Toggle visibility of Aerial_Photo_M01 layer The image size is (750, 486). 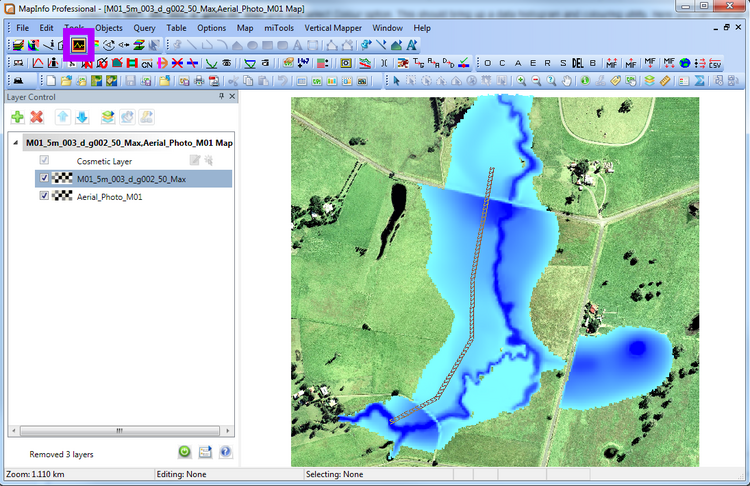coord(43,197)
